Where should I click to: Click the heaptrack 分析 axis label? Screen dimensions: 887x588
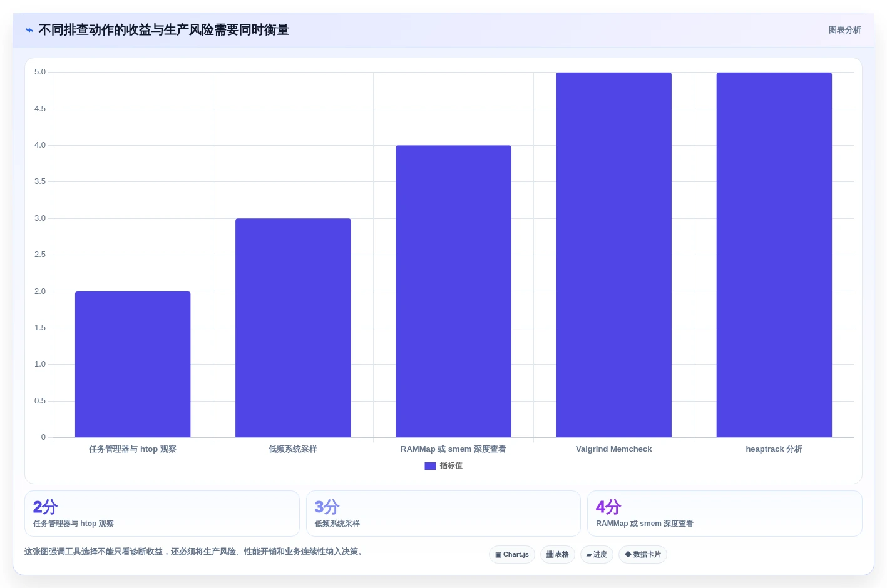click(774, 449)
